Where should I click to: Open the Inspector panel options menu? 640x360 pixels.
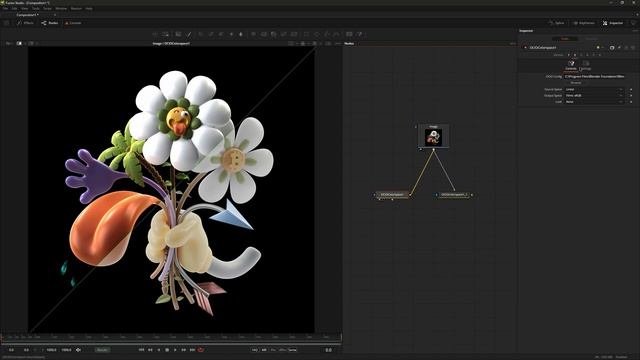[634, 31]
